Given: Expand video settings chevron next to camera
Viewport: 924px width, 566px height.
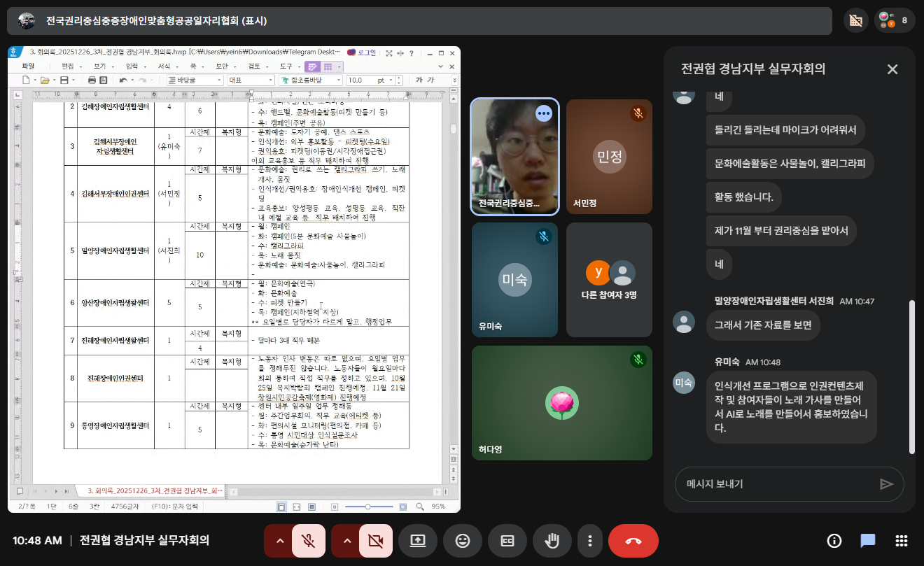Looking at the screenshot, I should click(x=346, y=541).
